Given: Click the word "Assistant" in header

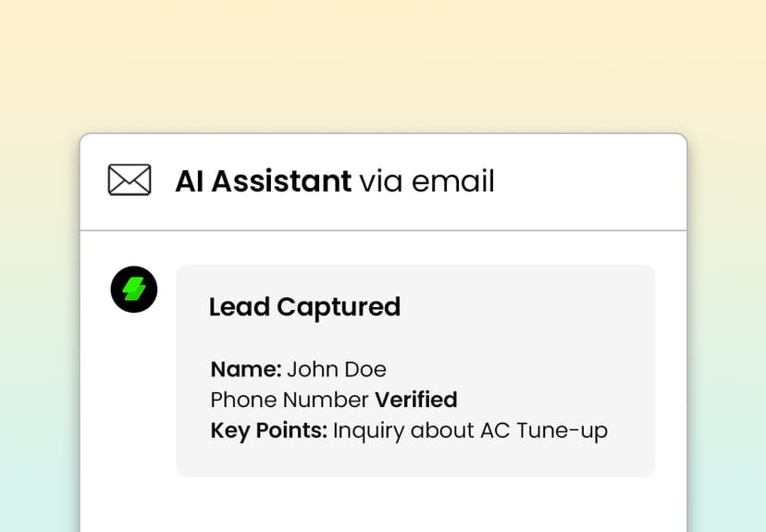Looking at the screenshot, I should (281, 181).
